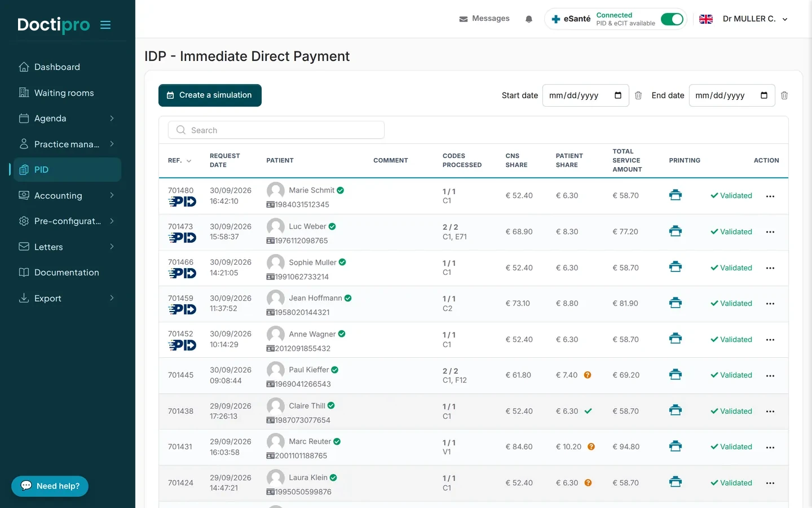
Task: Print the invoice for Marie Schmit
Action: [x=676, y=195]
